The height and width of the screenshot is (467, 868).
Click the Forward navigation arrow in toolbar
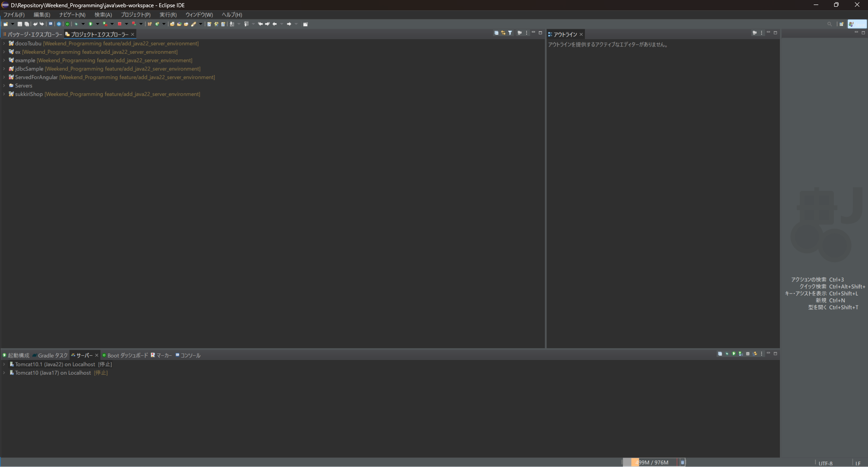click(289, 24)
